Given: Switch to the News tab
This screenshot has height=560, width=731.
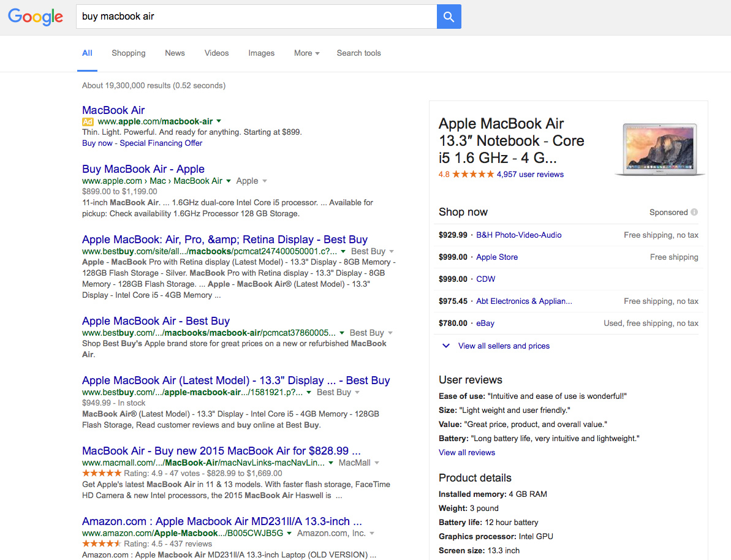Looking at the screenshot, I should 175,53.
